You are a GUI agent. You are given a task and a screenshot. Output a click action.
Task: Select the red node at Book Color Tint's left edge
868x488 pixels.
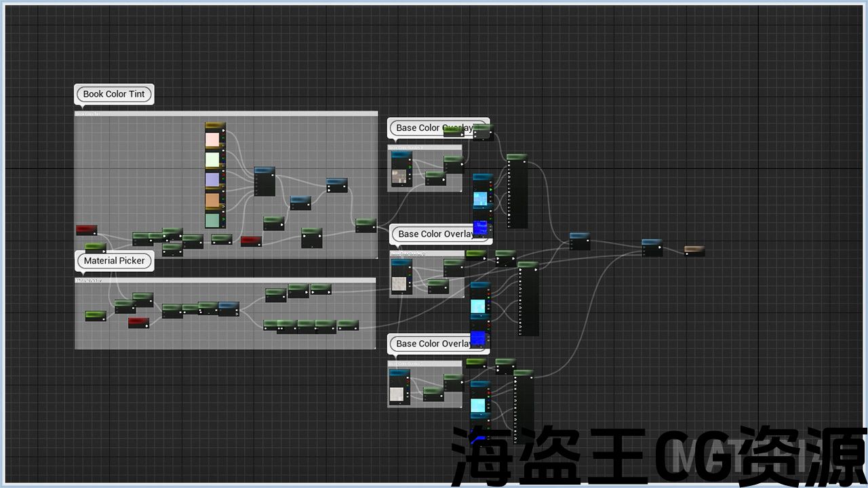tap(86, 230)
